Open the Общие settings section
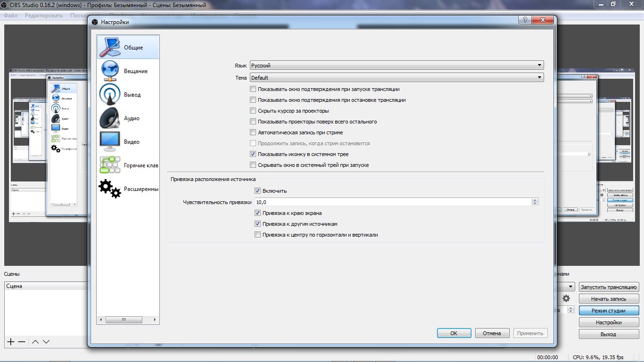 128,47
